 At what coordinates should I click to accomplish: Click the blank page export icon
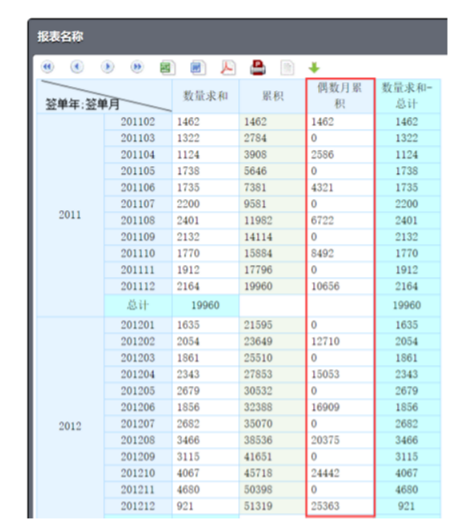pos(287,68)
